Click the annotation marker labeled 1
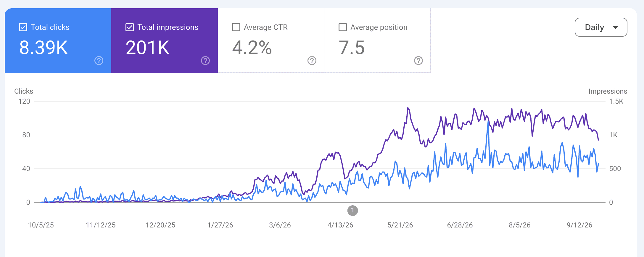This screenshot has width=644, height=257. 352,211
